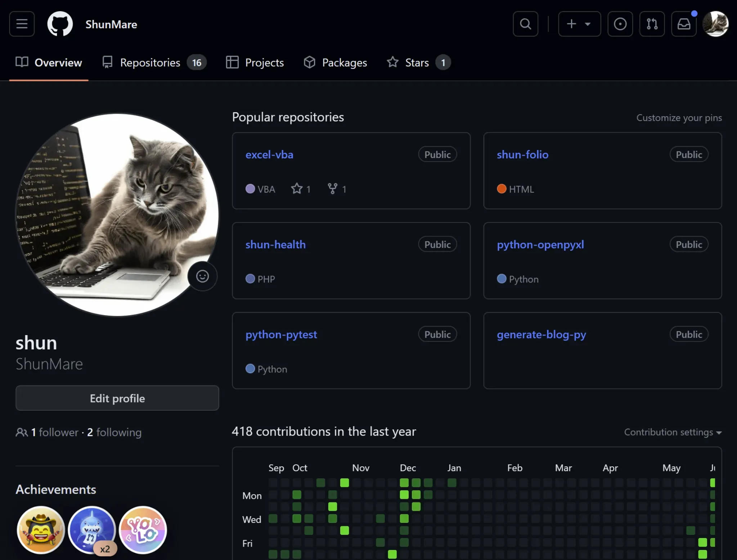Click the bright green contribution cell under Oct

[x=344, y=483]
